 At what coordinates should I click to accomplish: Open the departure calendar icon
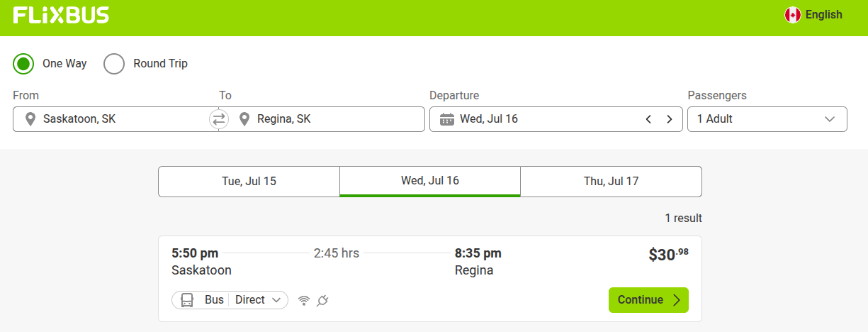click(x=446, y=119)
